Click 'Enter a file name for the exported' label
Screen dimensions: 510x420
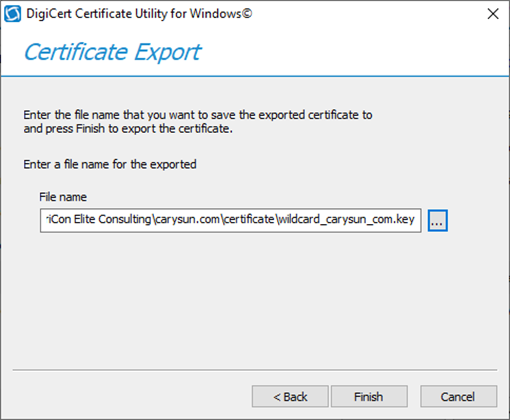pos(110,164)
